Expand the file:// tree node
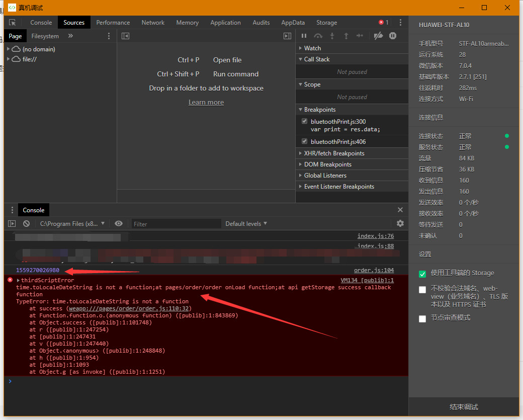The image size is (523, 420). click(9, 59)
